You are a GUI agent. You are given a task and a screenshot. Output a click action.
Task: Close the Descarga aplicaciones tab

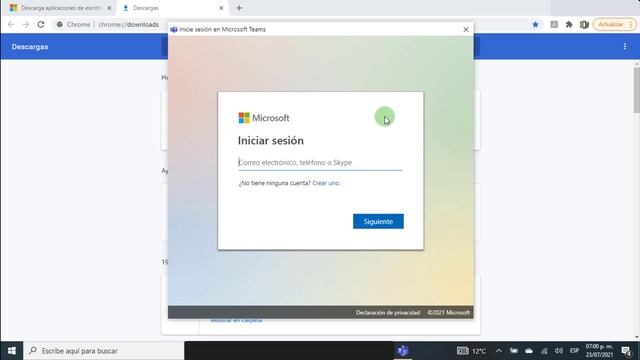click(x=109, y=8)
